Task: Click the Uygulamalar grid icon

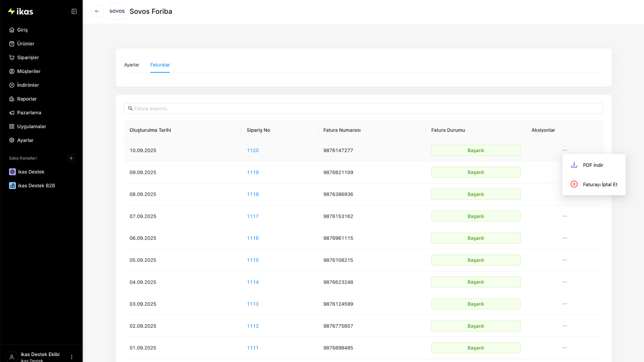Action: coord(12,126)
